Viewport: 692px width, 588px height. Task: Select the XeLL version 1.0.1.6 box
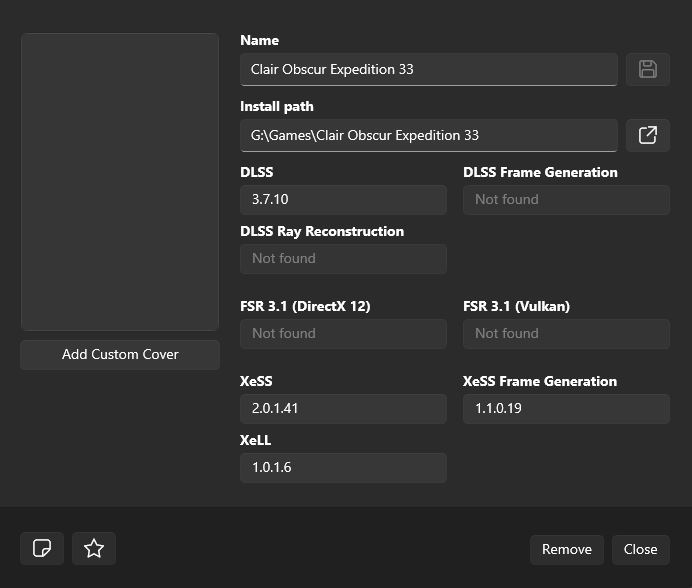pyautogui.click(x=343, y=467)
